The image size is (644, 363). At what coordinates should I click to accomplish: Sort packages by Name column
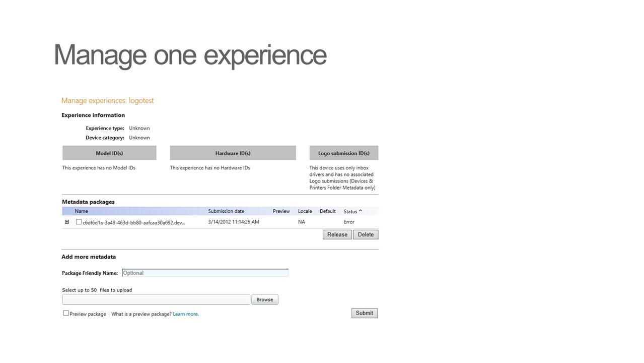(82, 211)
